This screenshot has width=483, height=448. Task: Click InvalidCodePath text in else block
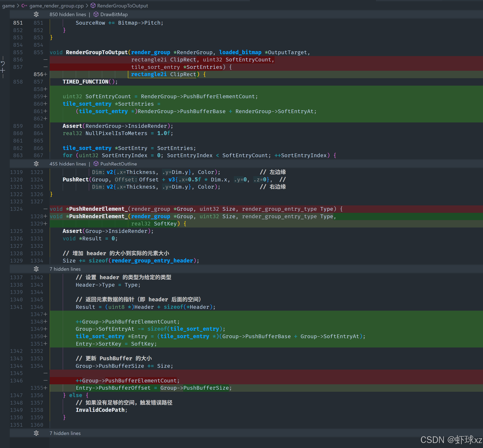(100, 410)
